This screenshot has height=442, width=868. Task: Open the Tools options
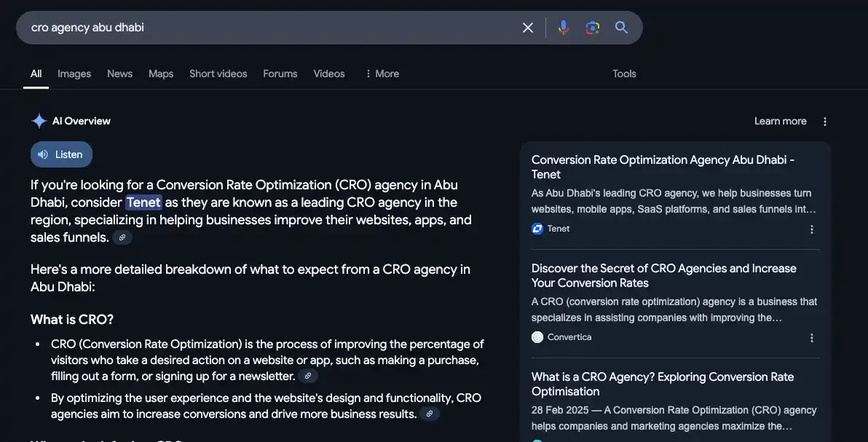pyautogui.click(x=624, y=74)
